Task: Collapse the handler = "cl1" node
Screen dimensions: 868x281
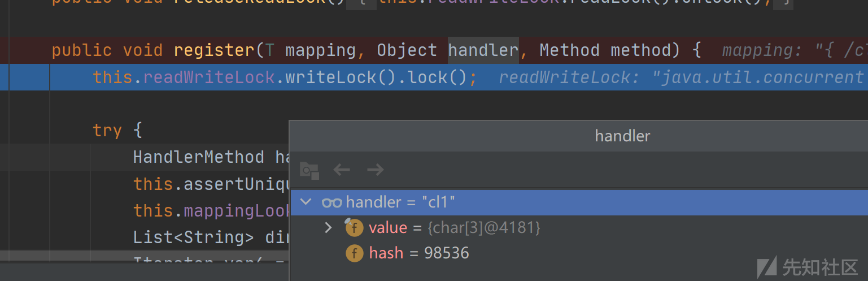Action: (x=306, y=202)
